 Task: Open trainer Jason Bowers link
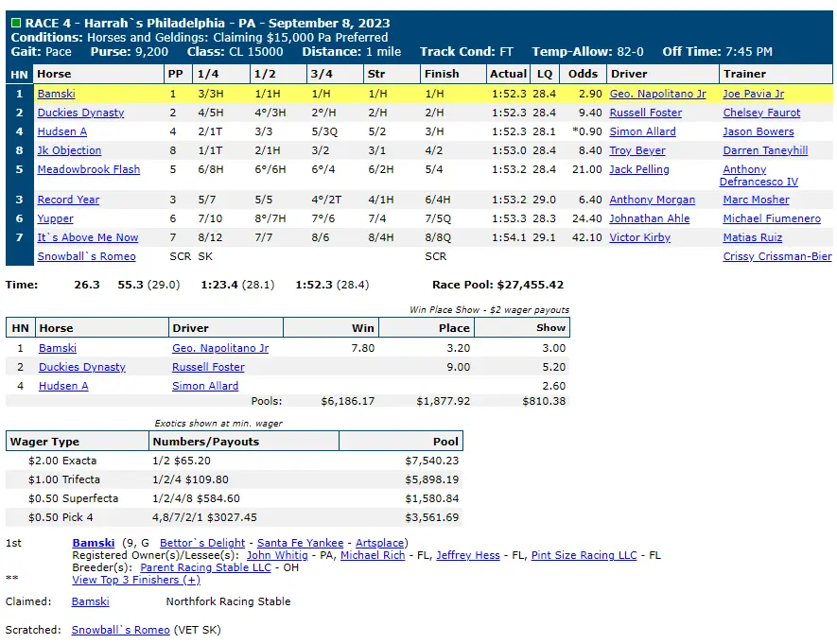[x=758, y=131]
